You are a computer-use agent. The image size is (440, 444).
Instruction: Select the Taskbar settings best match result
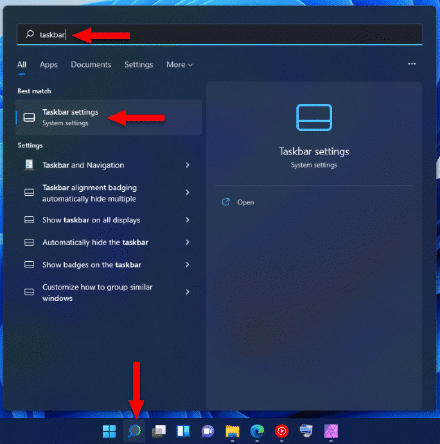coord(109,117)
